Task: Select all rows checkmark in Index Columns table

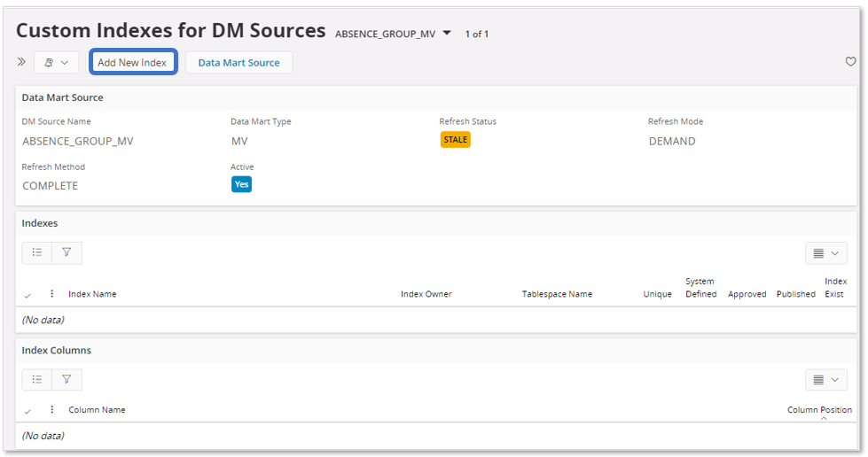Action: tap(27, 411)
